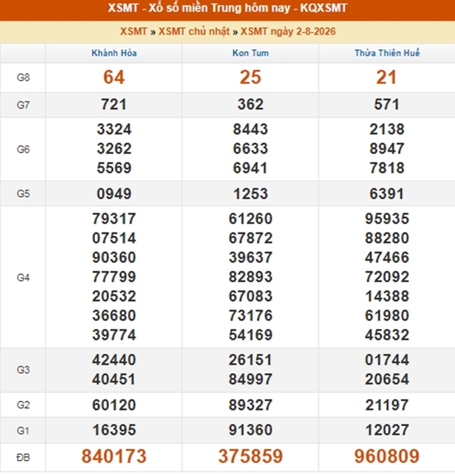Open the Kon Tum province header link
This screenshot has width=455, height=476.
pos(250,53)
